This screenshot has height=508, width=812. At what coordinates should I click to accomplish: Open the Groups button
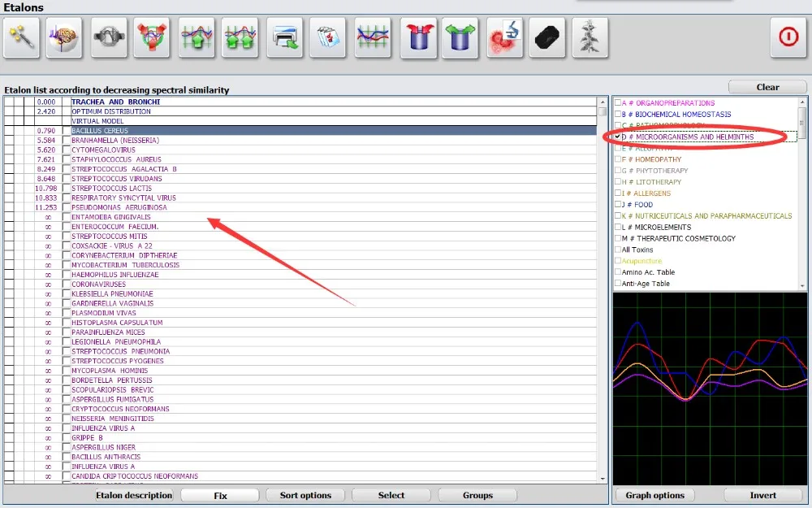click(x=477, y=495)
